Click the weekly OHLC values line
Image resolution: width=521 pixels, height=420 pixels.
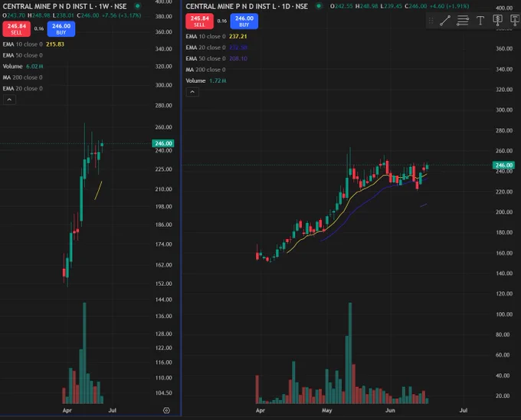pyautogui.click(x=71, y=15)
